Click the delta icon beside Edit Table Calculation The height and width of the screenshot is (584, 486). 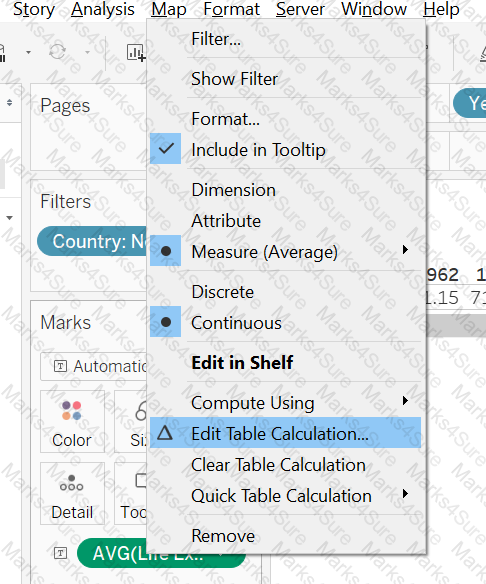pos(165,433)
